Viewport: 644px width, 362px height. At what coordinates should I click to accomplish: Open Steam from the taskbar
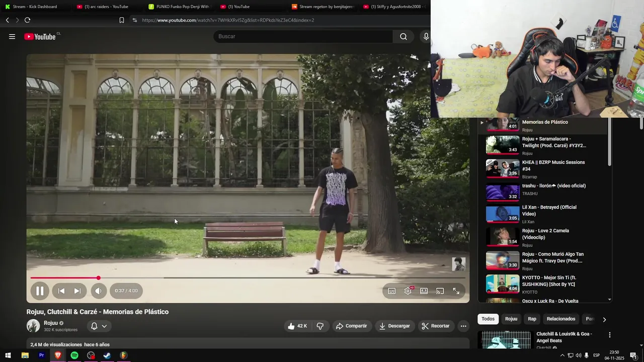tap(107, 355)
